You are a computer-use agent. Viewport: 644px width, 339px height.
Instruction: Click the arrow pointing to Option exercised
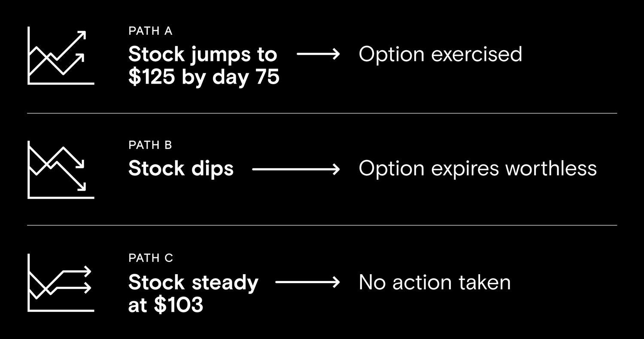318,54
